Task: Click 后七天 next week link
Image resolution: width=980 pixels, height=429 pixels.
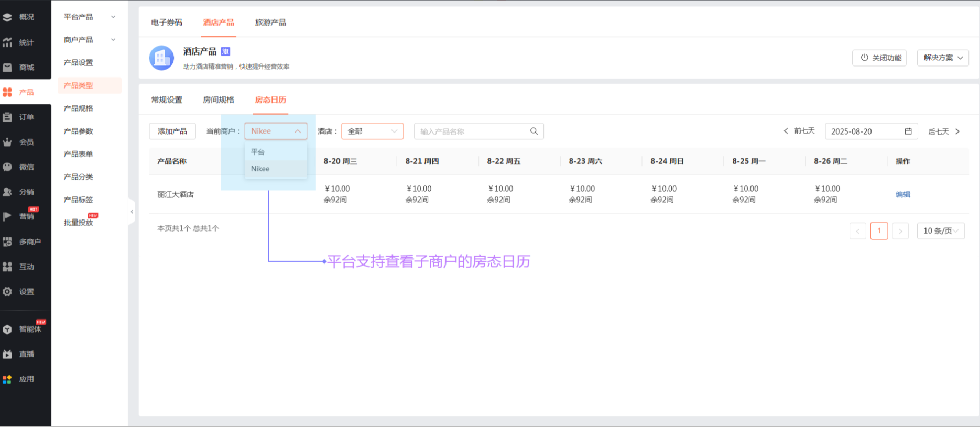Action: [944, 131]
